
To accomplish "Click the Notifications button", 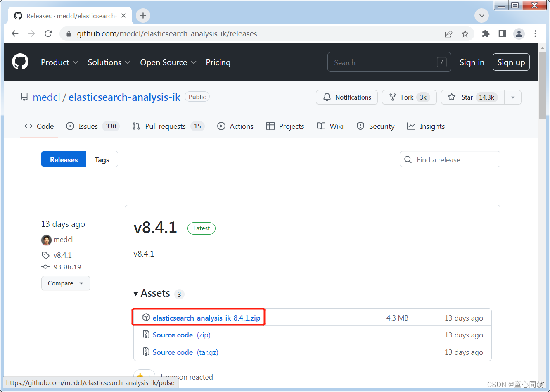I will 347,97.
